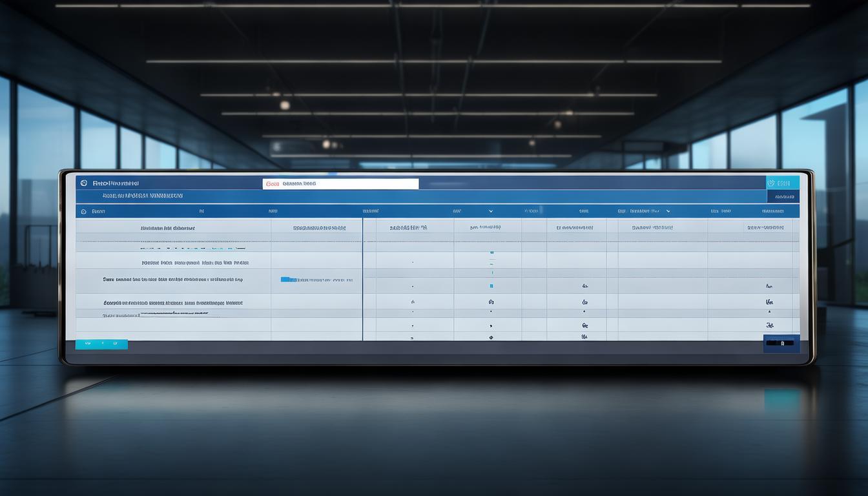This screenshot has width=868, height=496.
Task: Click the dark vertical divider between table columns
Action: pyautogui.click(x=362, y=278)
